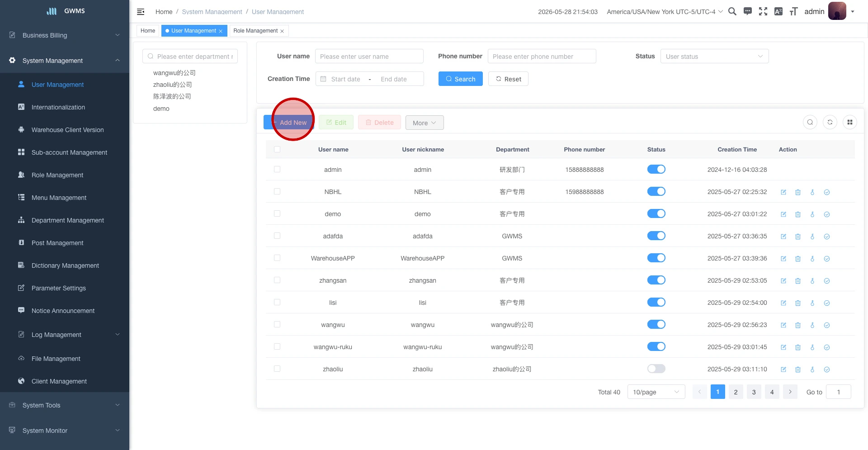Image resolution: width=868 pixels, height=450 pixels.
Task: Click the check-circle icon in zhaoliu row
Action: pyautogui.click(x=827, y=369)
